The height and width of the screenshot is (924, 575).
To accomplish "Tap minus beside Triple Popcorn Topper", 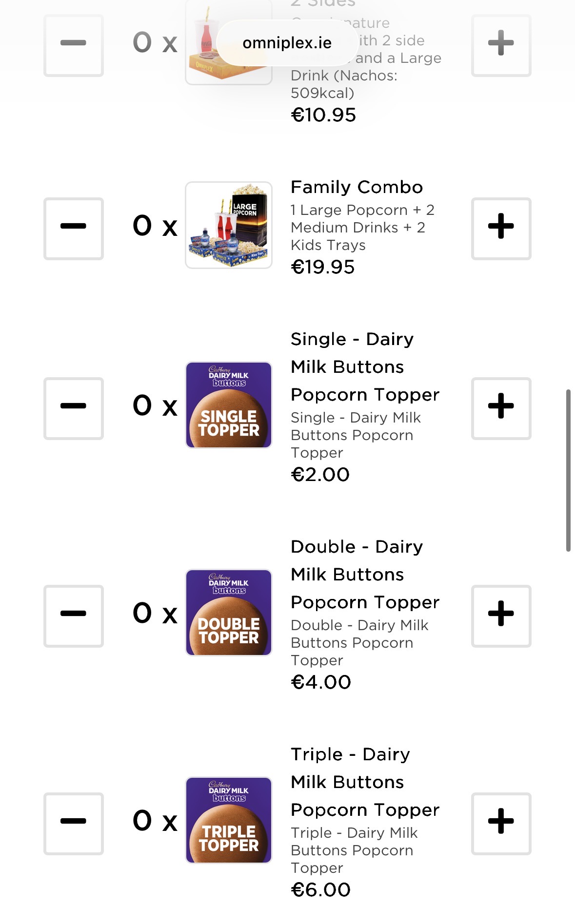I will 74,823.
